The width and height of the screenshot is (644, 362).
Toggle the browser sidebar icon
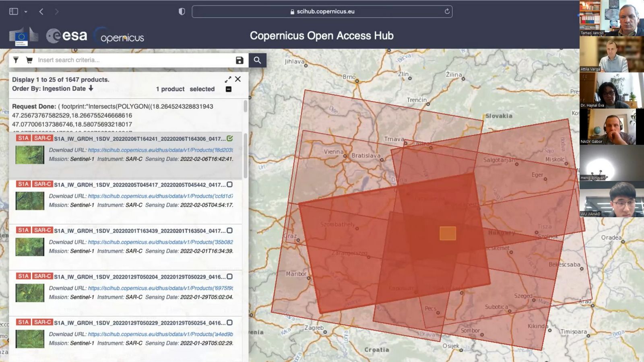pos(14,11)
